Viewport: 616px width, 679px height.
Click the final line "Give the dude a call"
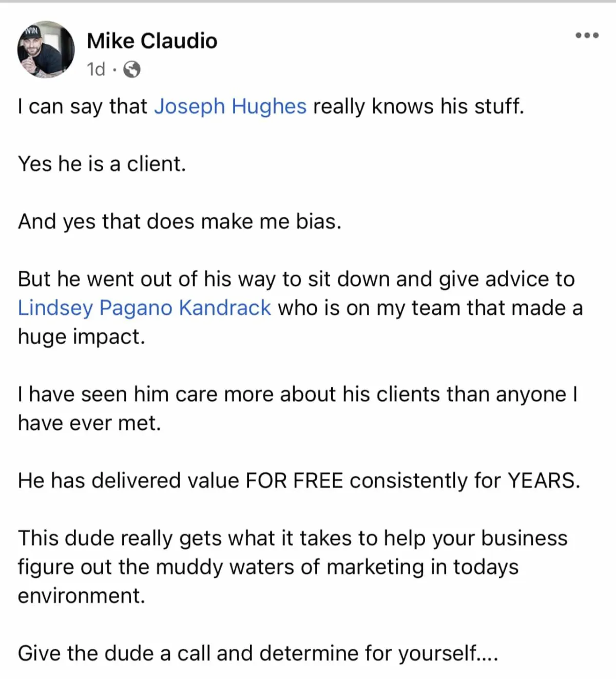point(258,653)
